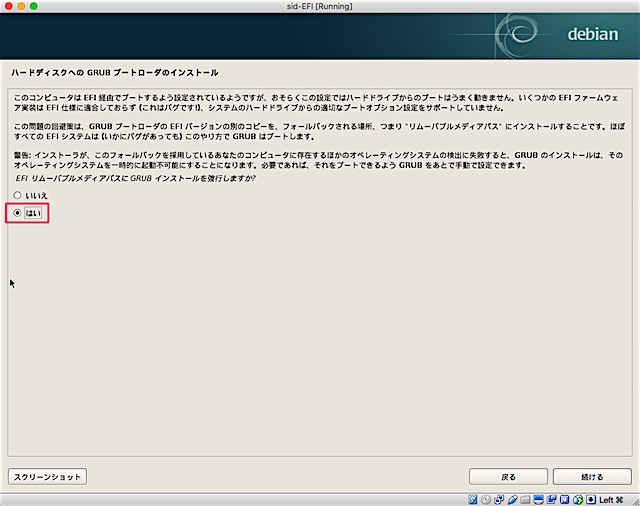640x506 pixels.
Task: Click the window title sid-EFI [Running]
Action: (x=320, y=6)
